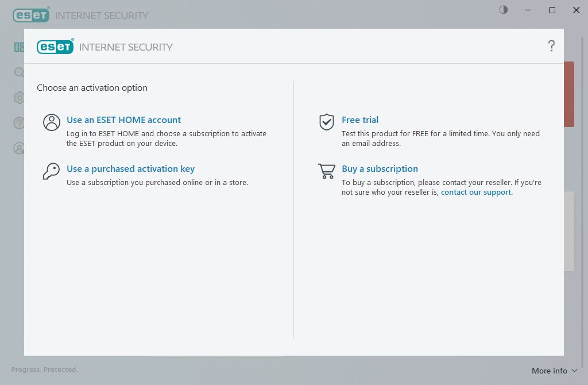
Task: Select Buy a subscription
Action: click(x=380, y=169)
